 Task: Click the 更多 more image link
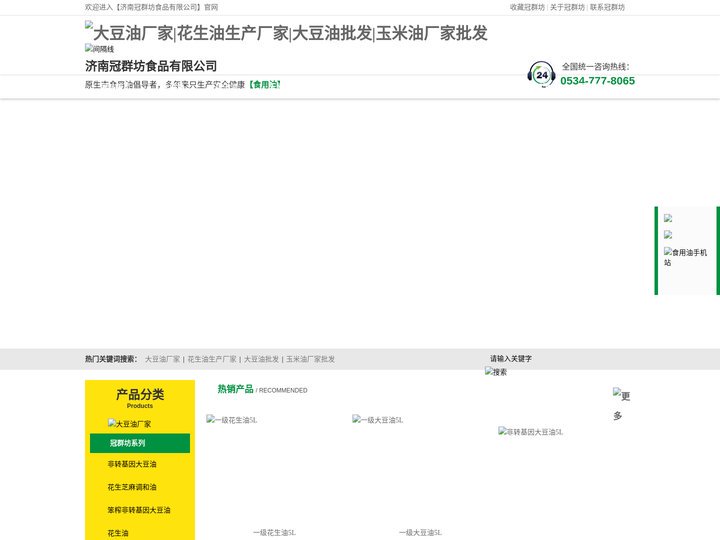click(622, 405)
